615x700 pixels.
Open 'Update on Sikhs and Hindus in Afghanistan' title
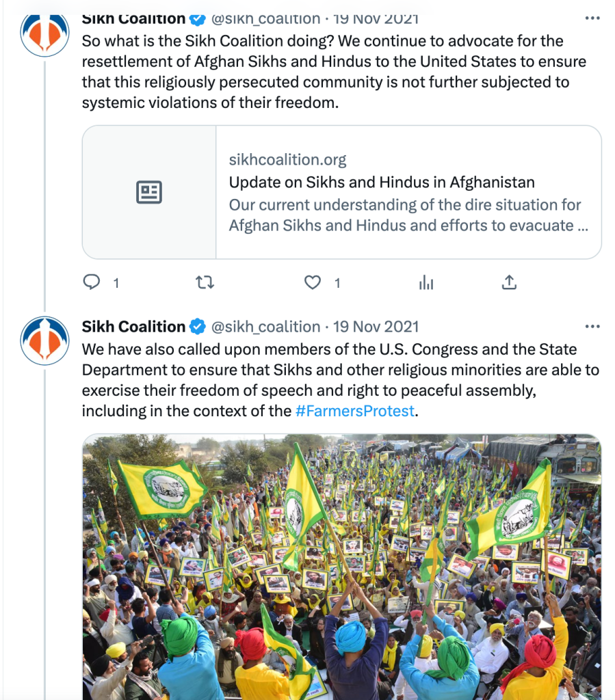[382, 183]
